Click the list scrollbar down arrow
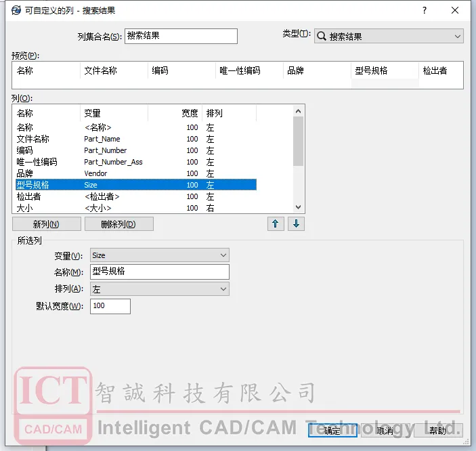The image size is (476, 451). [298, 207]
